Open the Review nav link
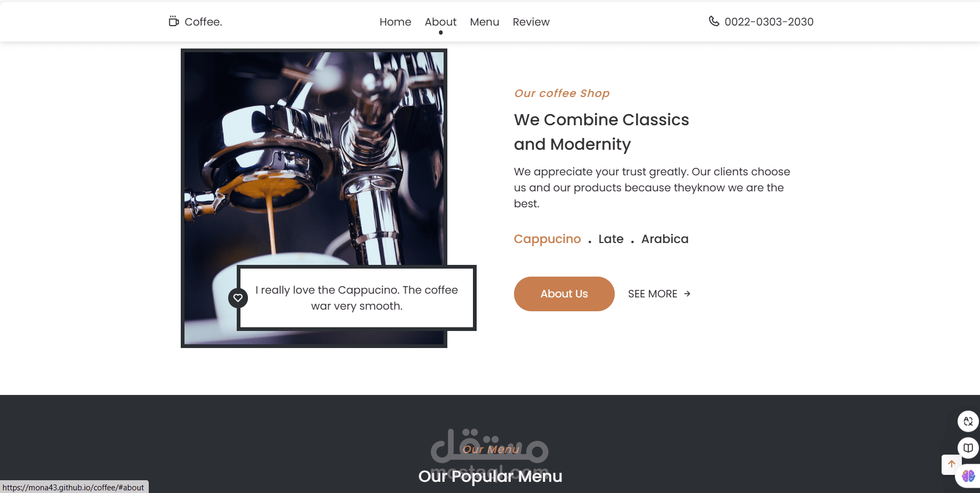 tap(531, 22)
